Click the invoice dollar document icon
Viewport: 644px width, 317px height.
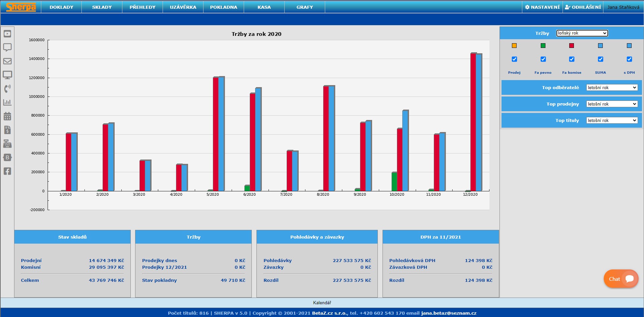[x=7, y=130]
